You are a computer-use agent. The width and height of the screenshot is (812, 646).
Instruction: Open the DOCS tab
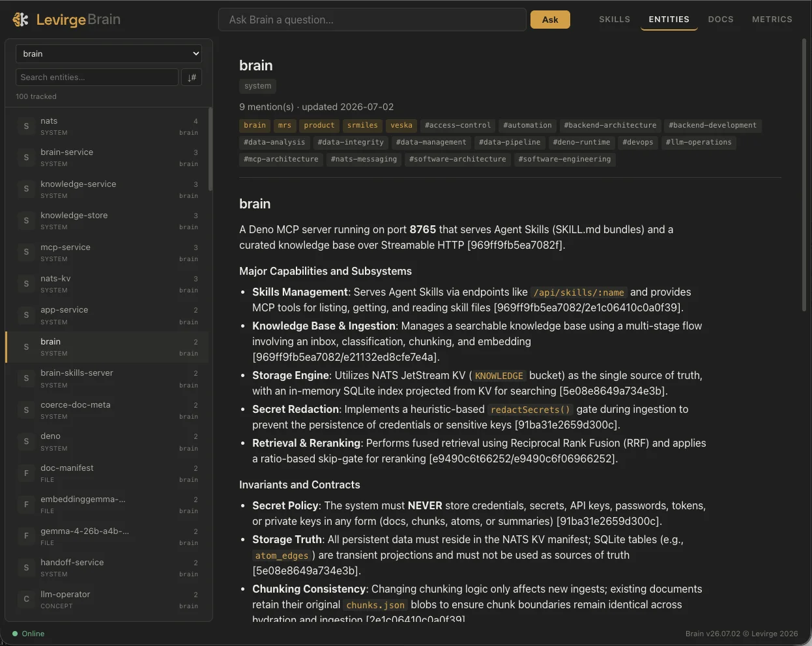point(721,20)
